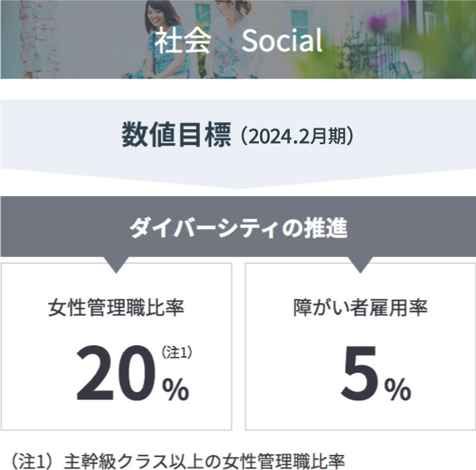This screenshot has width=476, height=470.
Task: Click the ダイバーシティの推進 header bar
Action: (x=238, y=226)
